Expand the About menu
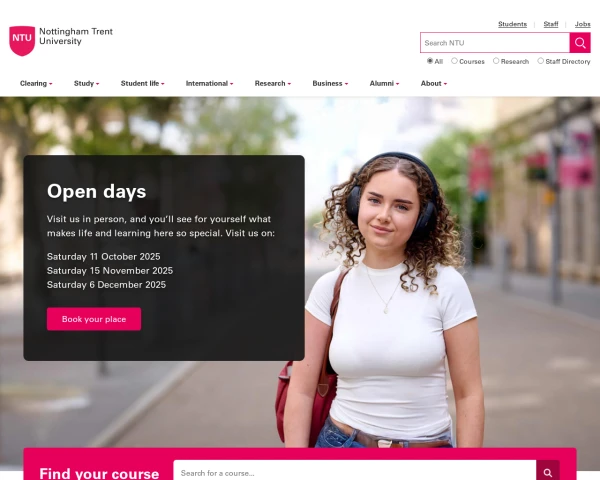600x480 pixels. pos(434,83)
